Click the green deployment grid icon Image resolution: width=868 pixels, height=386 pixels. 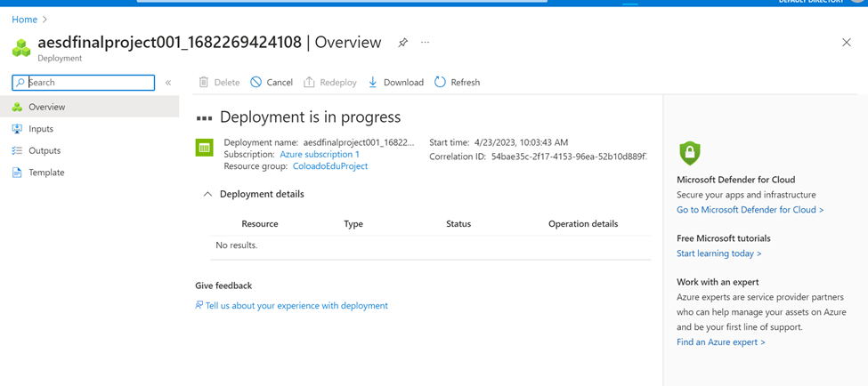(x=204, y=148)
